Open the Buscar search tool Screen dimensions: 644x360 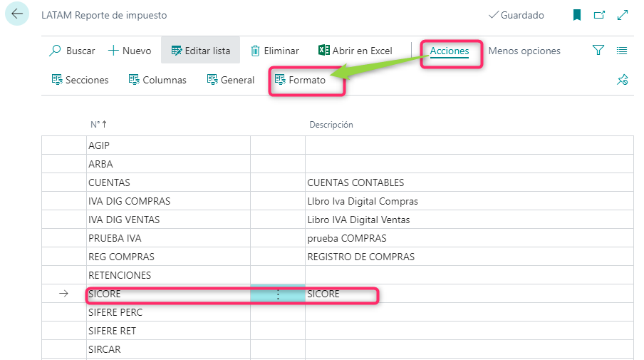coord(72,51)
